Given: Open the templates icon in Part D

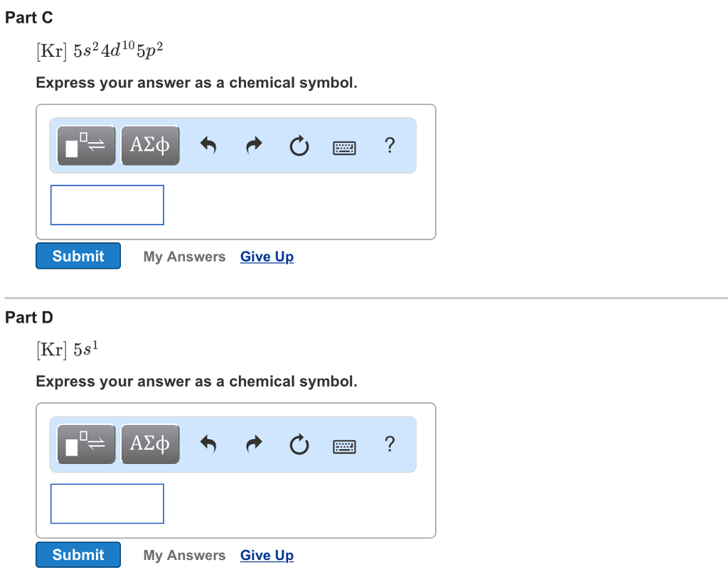Looking at the screenshot, I should 86,444.
